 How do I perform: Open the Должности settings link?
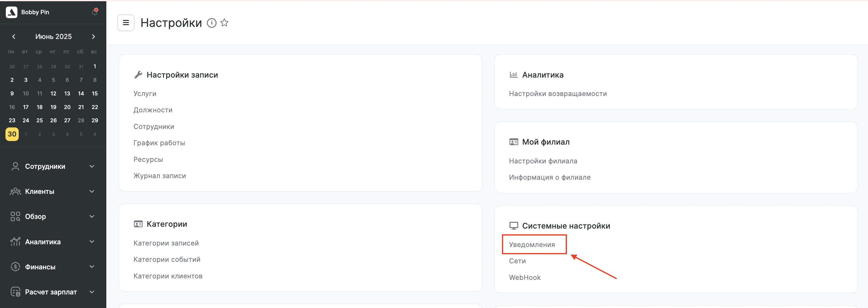pos(153,110)
